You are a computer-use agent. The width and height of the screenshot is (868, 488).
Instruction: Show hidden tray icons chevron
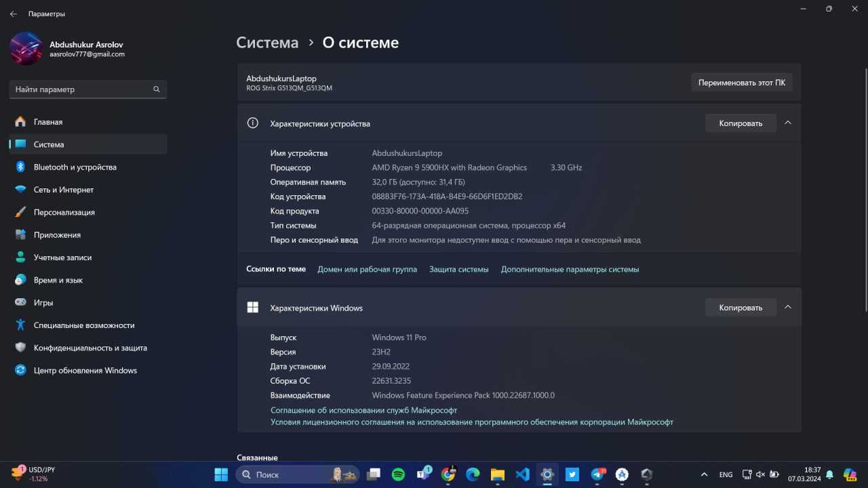(x=704, y=474)
